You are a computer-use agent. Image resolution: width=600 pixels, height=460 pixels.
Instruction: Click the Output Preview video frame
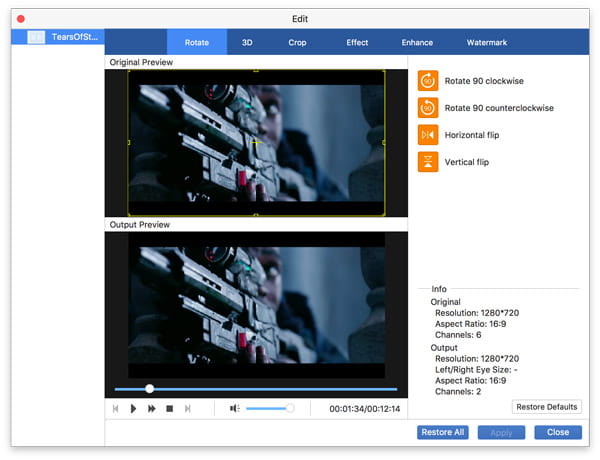pyautogui.click(x=256, y=305)
